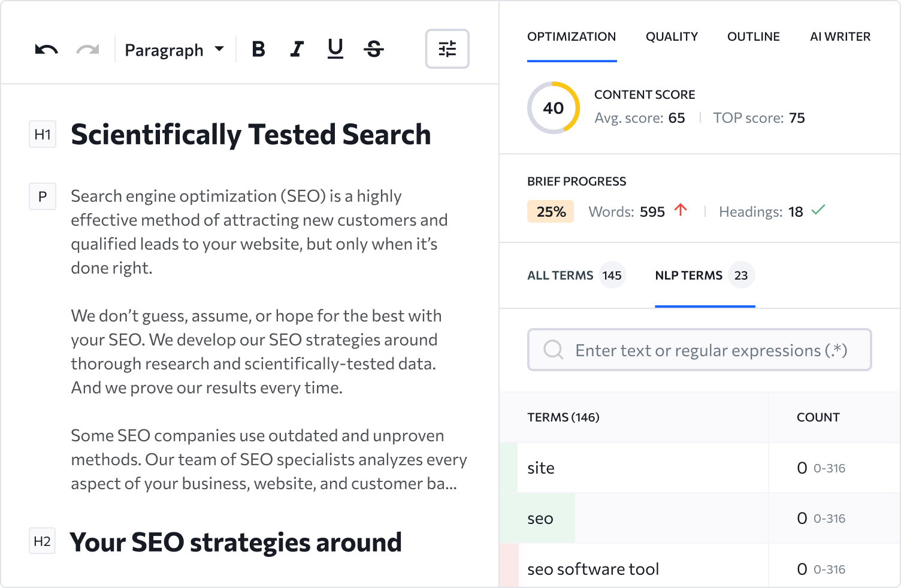901x588 pixels.
Task: Open the Outline tab
Action: click(753, 37)
